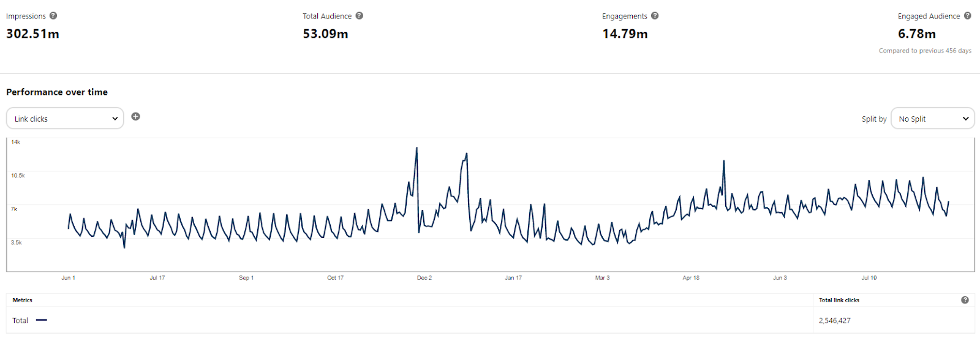Viewport: 980px width, 342px height.
Task: Click the help icon beside Impressions
Action: point(53,16)
